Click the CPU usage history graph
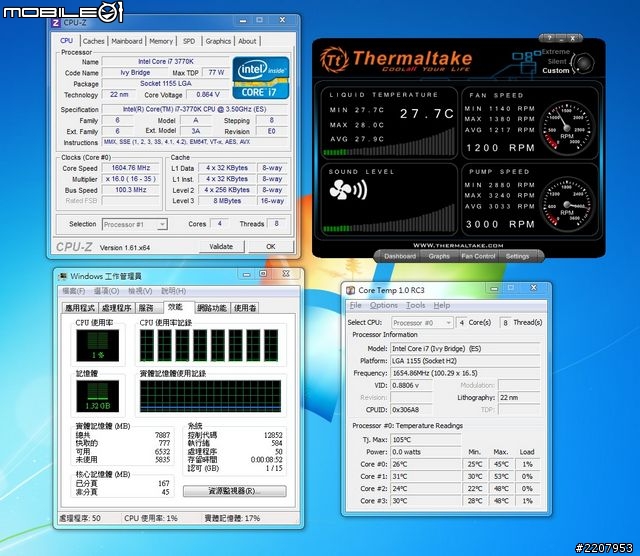640x556 pixels. [x=209, y=346]
